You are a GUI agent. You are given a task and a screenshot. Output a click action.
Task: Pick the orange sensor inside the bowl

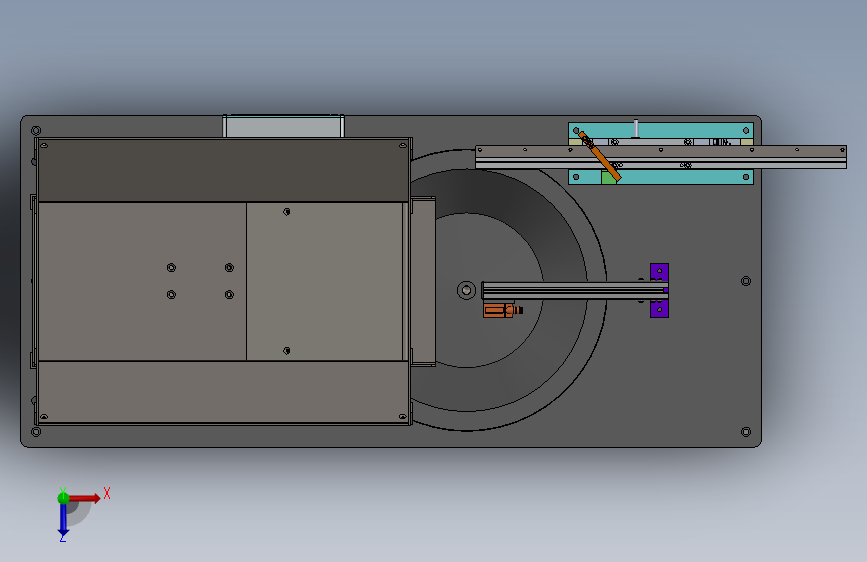point(502,310)
